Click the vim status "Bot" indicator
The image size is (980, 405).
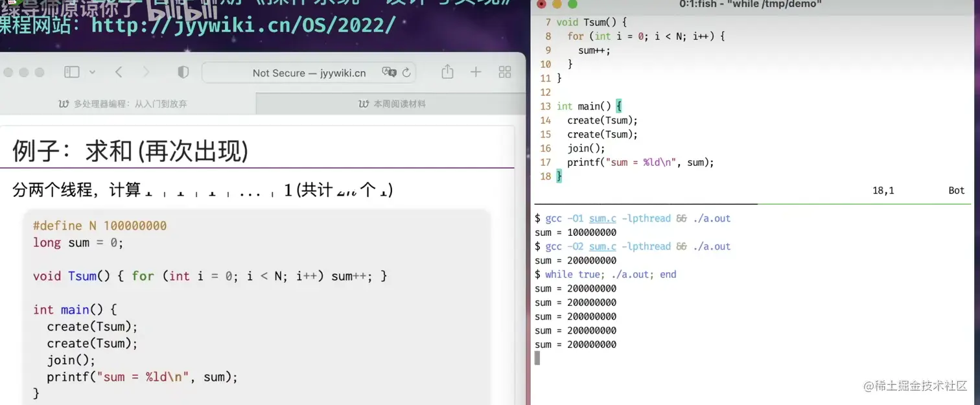pyautogui.click(x=957, y=191)
